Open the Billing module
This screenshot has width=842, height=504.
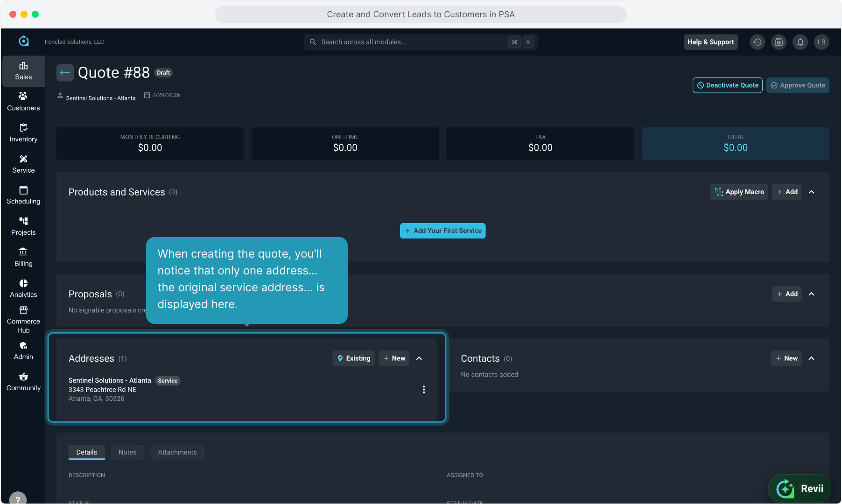click(23, 258)
